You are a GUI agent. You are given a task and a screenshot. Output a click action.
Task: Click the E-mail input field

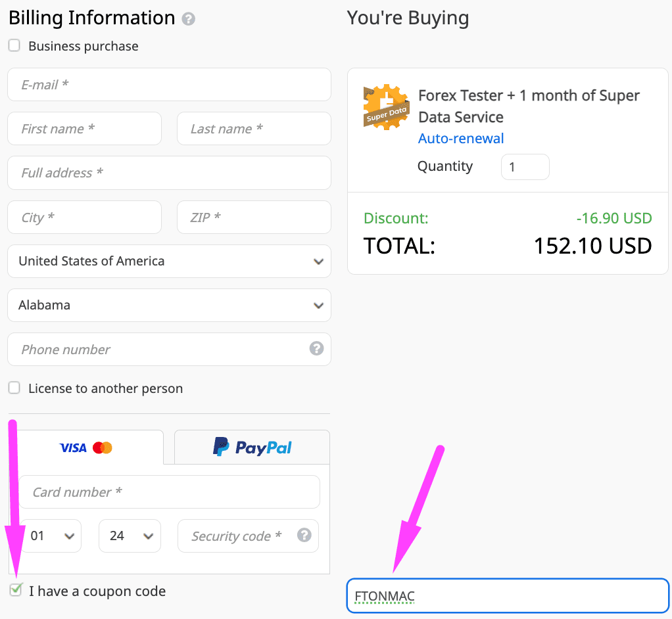pyautogui.click(x=169, y=84)
